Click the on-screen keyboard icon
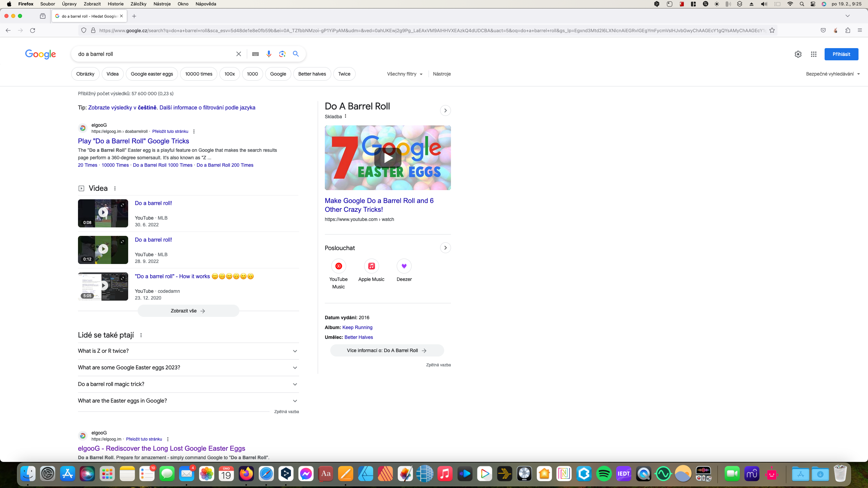This screenshot has width=868, height=488. click(255, 54)
